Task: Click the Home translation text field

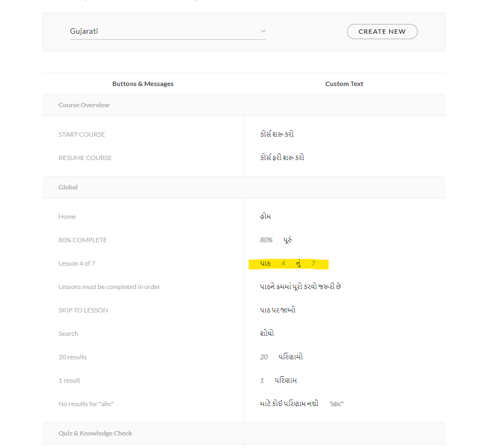Action: pos(266,217)
